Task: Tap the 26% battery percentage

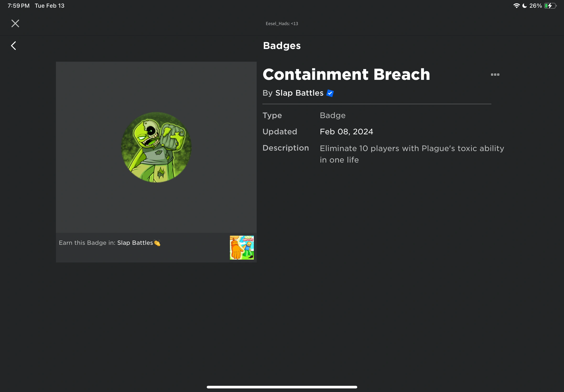Action: 536,6
